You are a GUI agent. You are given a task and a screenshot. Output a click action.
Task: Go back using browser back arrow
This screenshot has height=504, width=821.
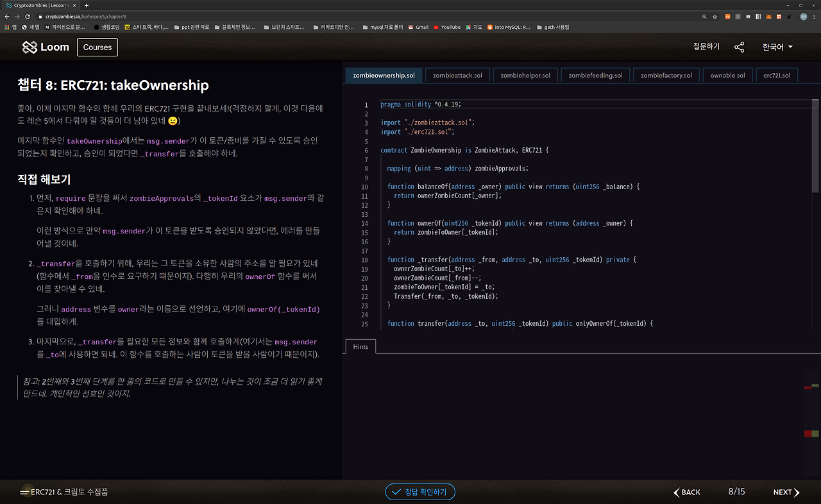coord(7,16)
